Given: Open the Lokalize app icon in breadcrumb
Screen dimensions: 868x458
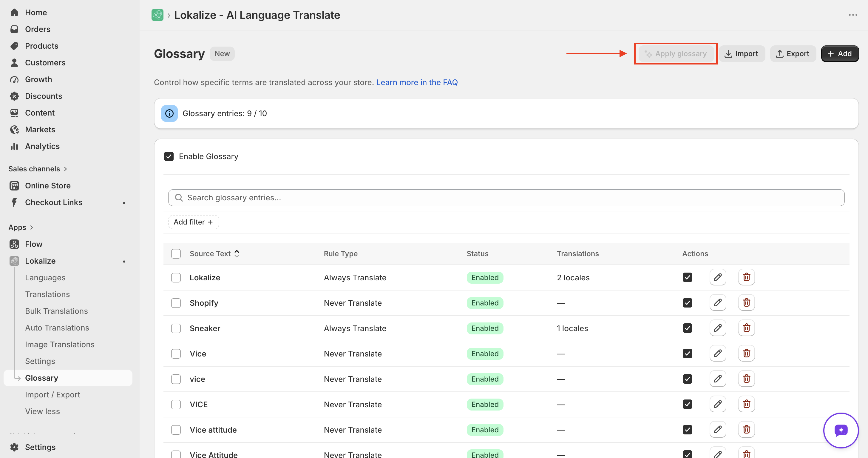Looking at the screenshot, I should 157,15.
